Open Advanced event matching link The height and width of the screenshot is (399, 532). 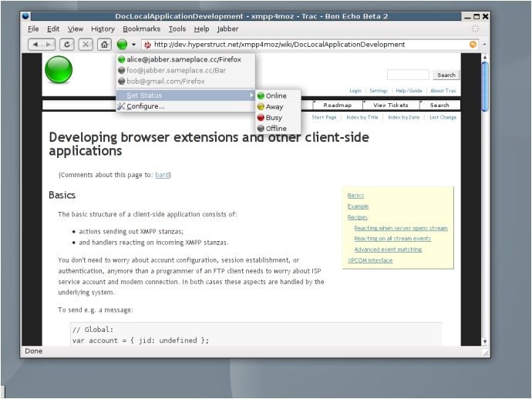tap(388, 250)
